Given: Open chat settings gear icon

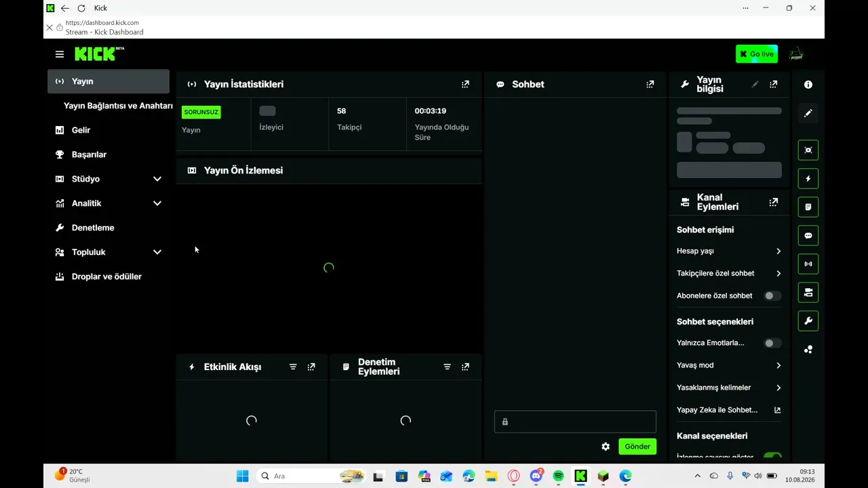Looking at the screenshot, I should tap(606, 447).
